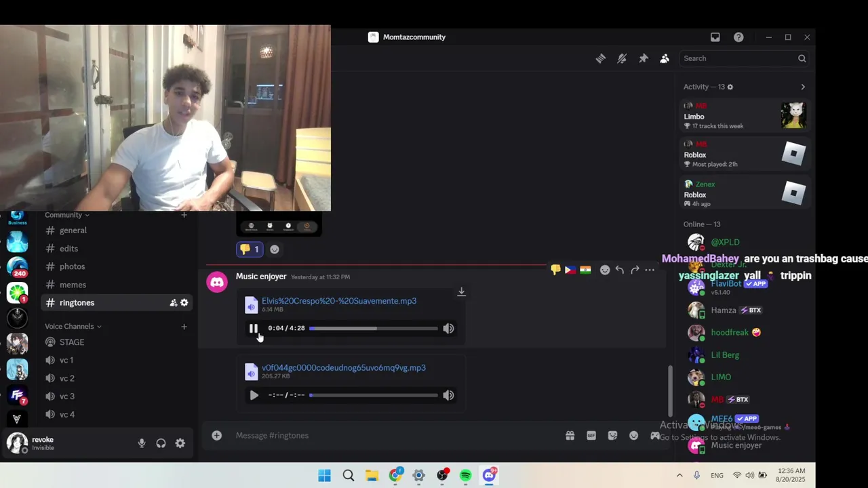Expand the Activity panel chevron

[803, 87]
